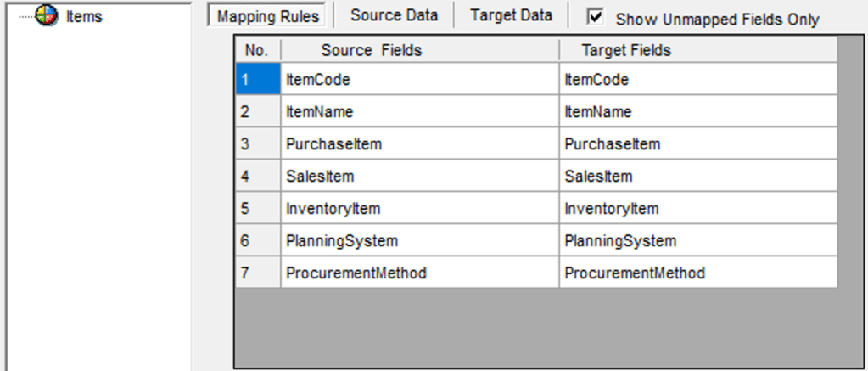Screen dimensions: 868x371
Task: Toggle Show Unmapped Fields Only checkbox
Action: pyautogui.click(x=596, y=16)
